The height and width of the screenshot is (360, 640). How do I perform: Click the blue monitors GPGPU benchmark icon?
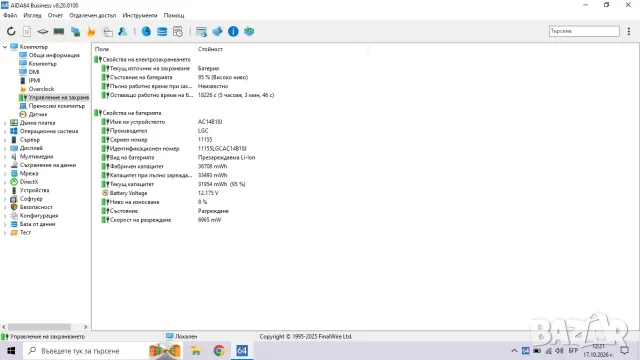pos(76,31)
